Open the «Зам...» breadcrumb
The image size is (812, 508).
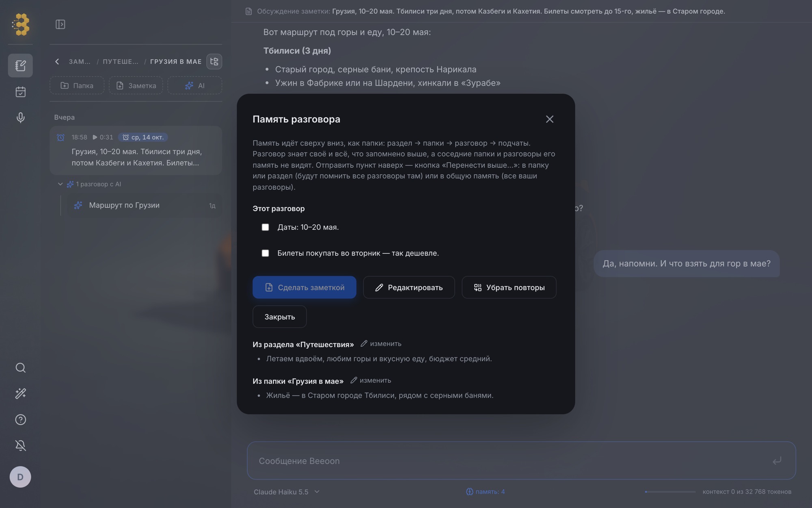80,61
